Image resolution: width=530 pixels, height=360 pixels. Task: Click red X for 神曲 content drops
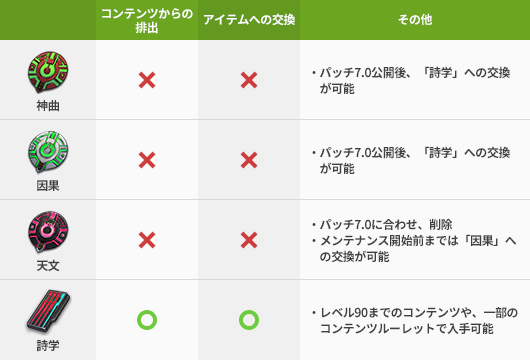click(147, 80)
